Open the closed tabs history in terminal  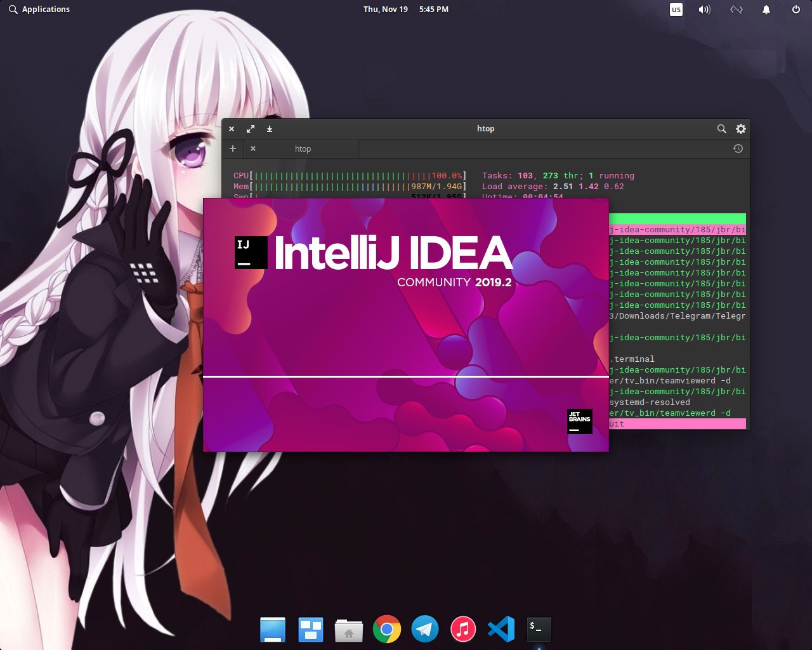(x=738, y=149)
